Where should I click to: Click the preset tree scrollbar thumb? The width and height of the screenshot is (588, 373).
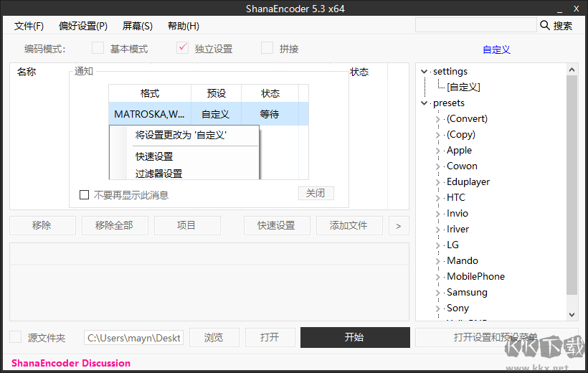pos(572,185)
